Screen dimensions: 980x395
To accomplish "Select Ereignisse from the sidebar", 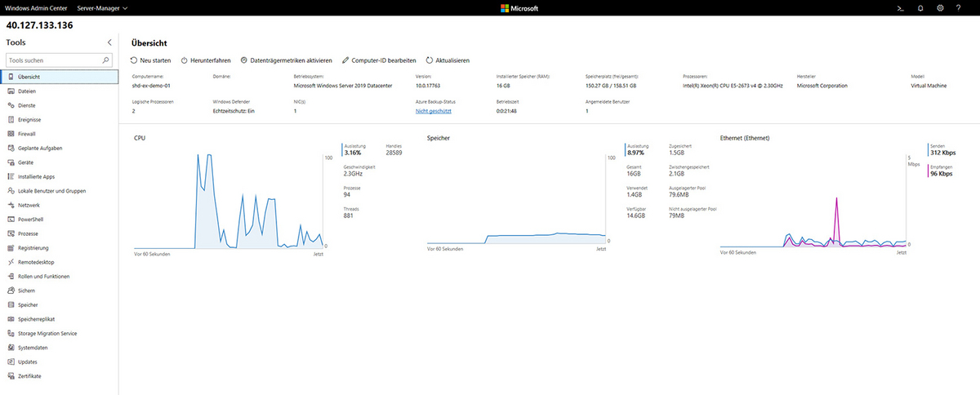I will point(29,119).
